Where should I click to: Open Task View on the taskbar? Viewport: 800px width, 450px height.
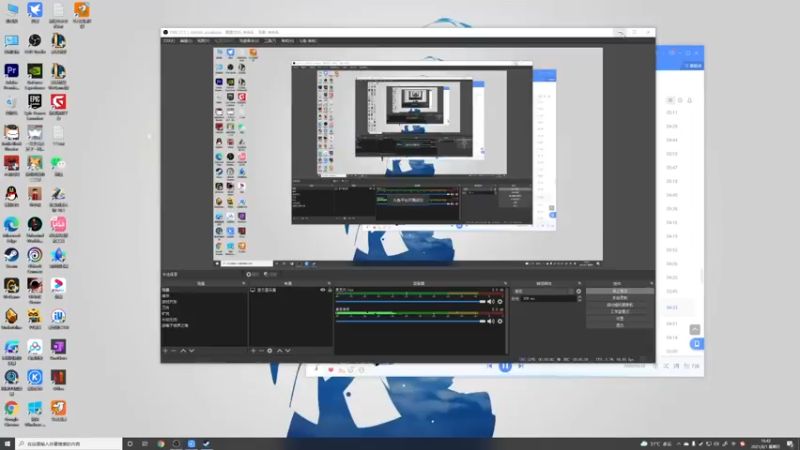coord(145,444)
